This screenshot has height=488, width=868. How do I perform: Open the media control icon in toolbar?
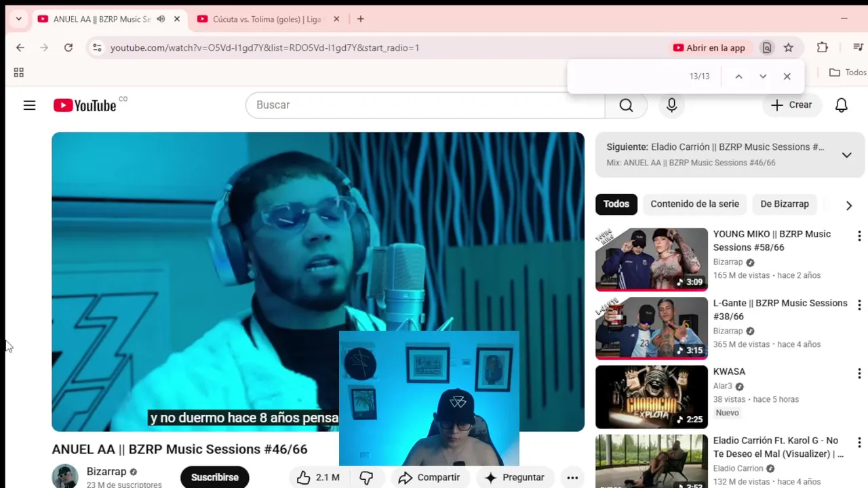pos(858,47)
